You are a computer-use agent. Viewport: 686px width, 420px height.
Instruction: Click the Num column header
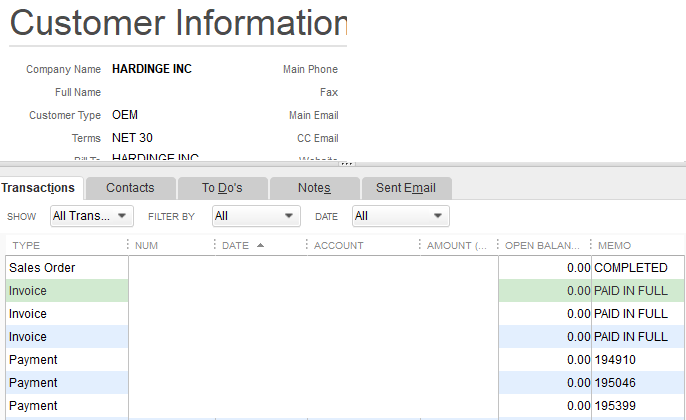click(x=147, y=246)
